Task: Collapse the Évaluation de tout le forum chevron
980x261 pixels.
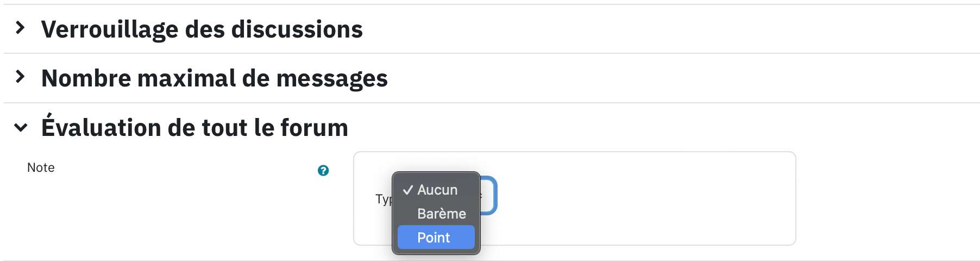Action: [x=21, y=128]
